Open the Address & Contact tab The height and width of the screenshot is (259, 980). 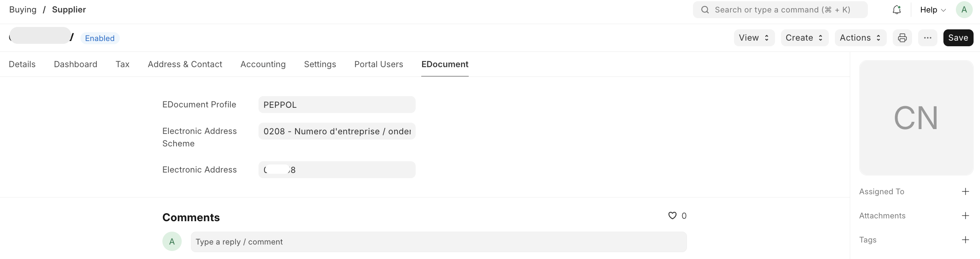(185, 64)
